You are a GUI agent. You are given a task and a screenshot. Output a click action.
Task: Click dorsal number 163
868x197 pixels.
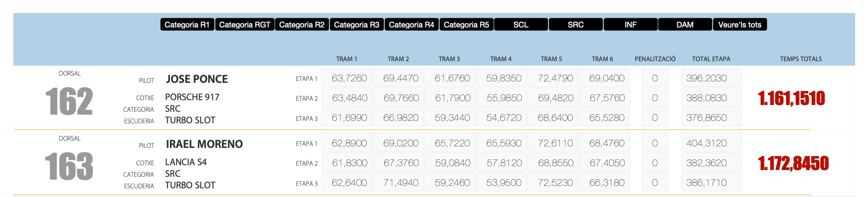(69, 166)
